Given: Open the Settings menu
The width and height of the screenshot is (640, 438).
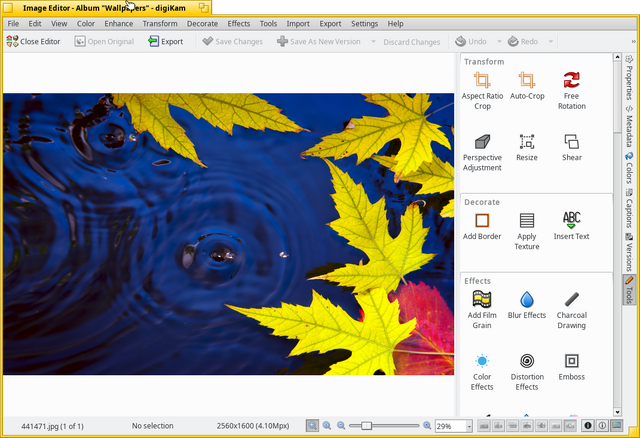Looking at the screenshot, I should [x=364, y=24].
